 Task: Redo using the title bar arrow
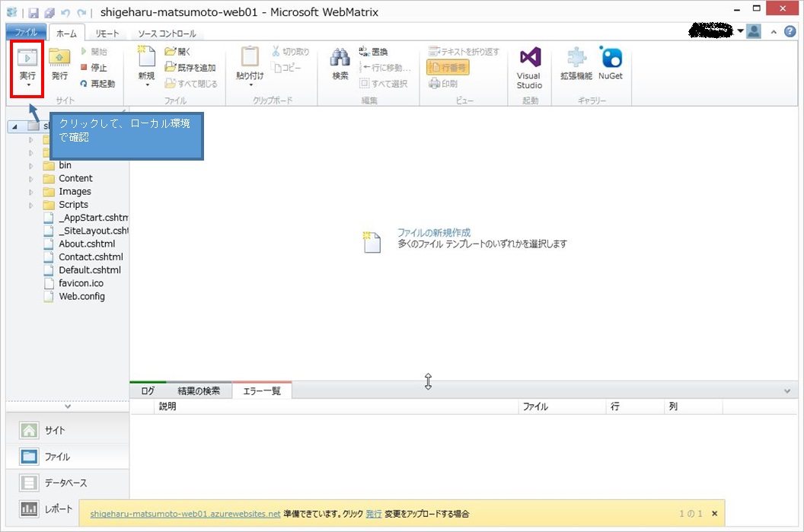click(x=81, y=13)
